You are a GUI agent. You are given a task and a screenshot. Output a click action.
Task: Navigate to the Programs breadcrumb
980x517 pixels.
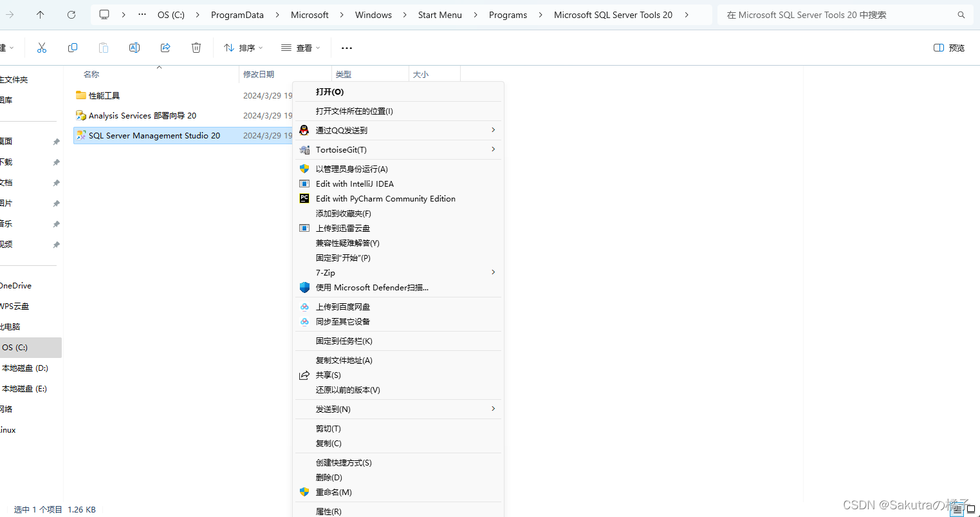[x=508, y=15]
